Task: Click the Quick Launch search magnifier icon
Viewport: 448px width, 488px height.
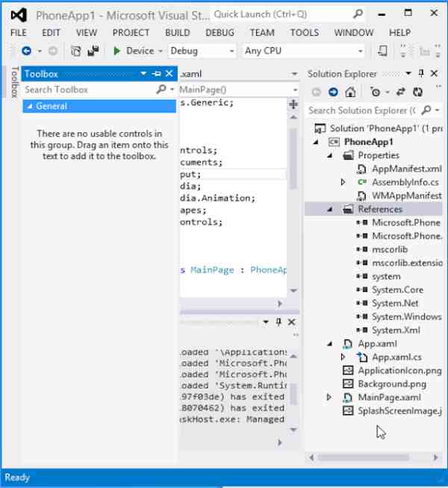Action: point(358,13)
